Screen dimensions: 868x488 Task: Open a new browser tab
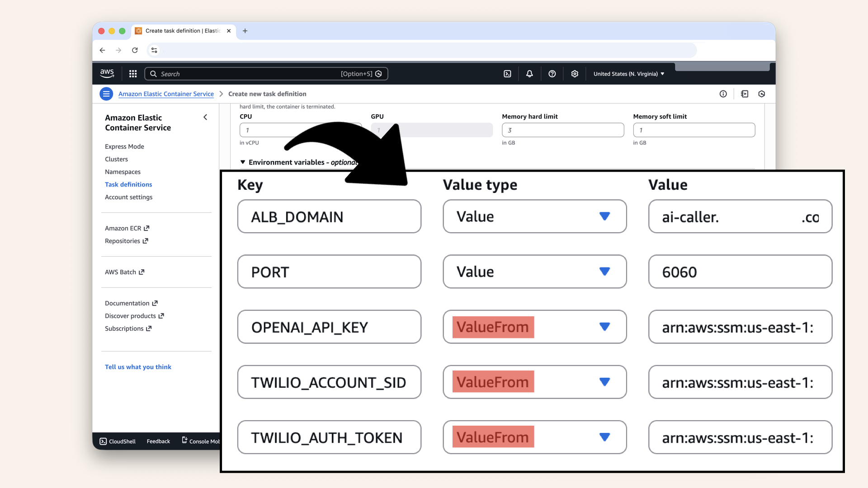[245, 31]
